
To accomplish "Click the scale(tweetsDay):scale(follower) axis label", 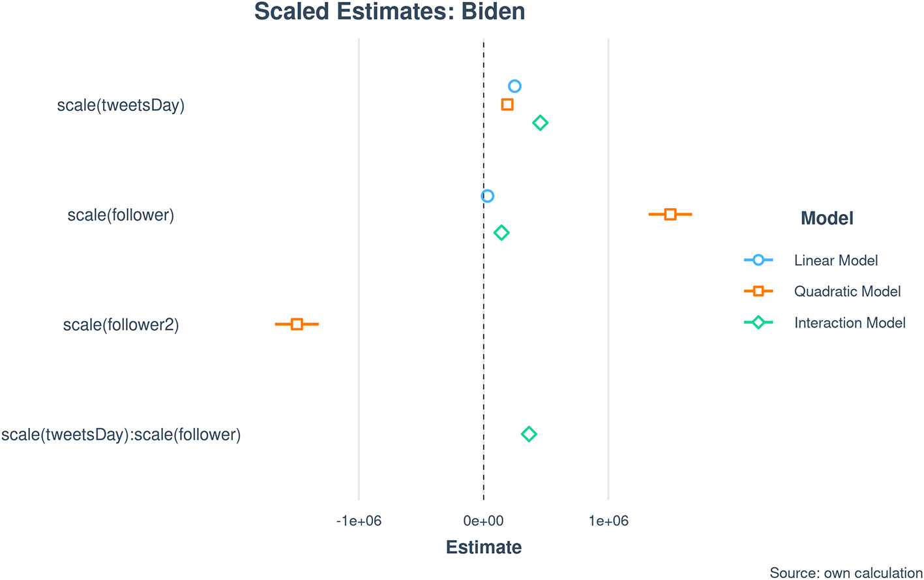I will 121,435.
